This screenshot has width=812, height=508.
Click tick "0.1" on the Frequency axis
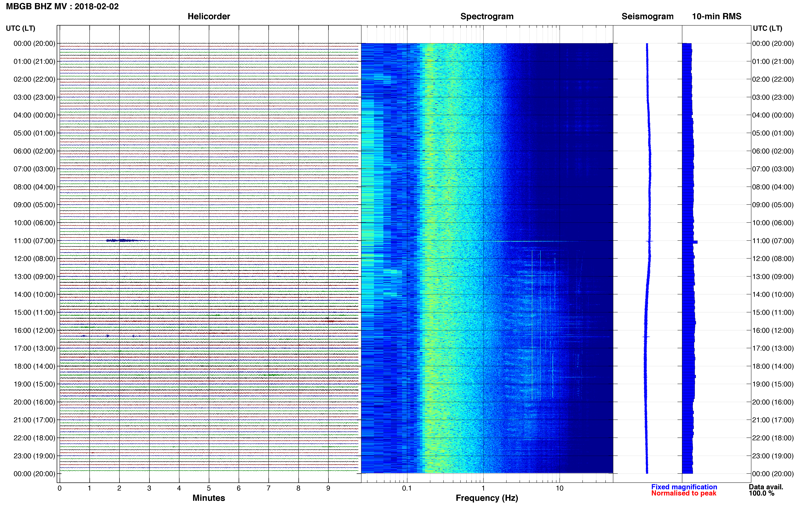tap(407, 488)
